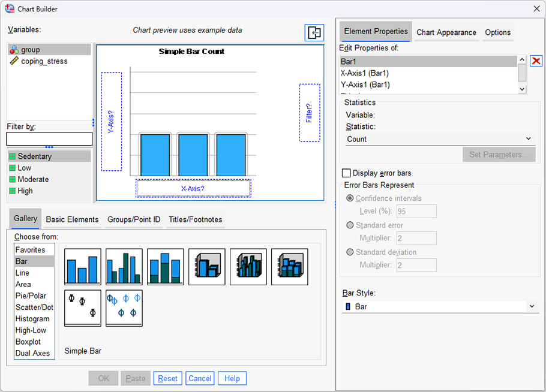Click the Reset button
Image resolution: width=546 pixels, height=392 pixels.
pyautogui.click(x=167, y=378)
